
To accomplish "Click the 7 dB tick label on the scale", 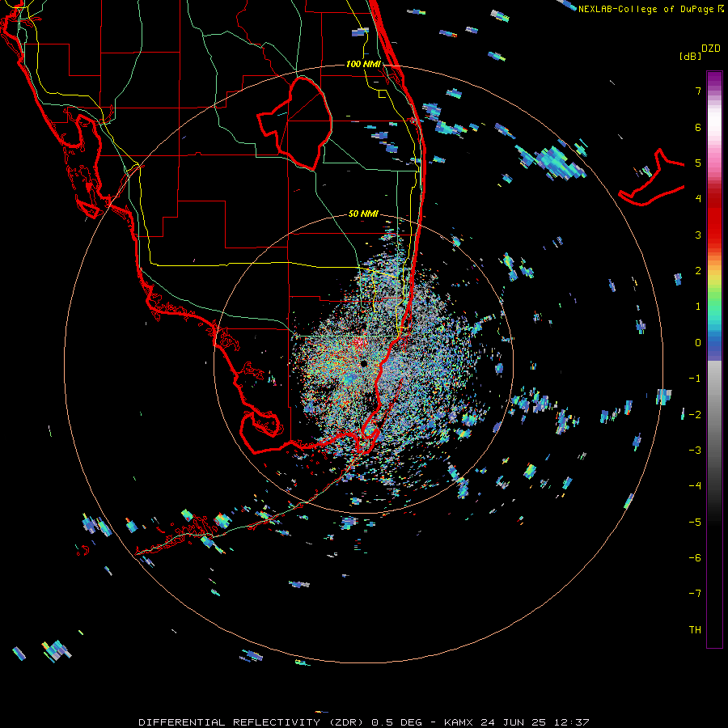I will (x=698, y=91).
